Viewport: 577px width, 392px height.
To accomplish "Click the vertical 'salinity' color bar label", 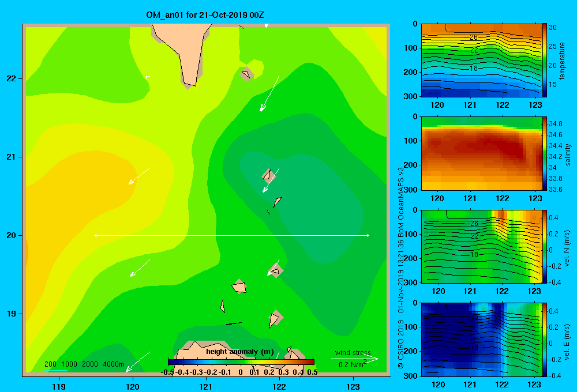I will coord(567,154).
